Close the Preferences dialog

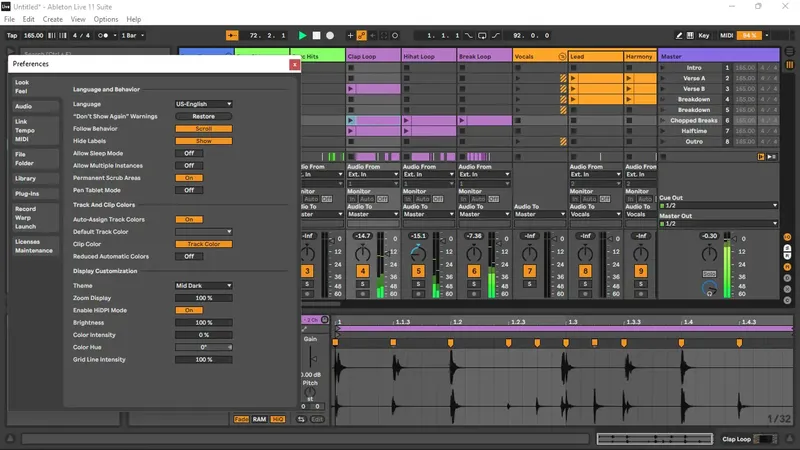(x=294, y=64)
